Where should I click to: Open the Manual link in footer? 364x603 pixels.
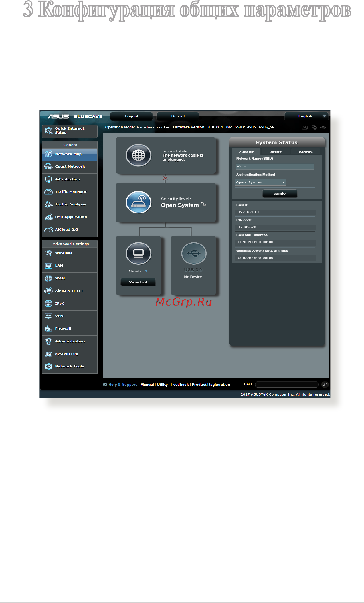[x=147, y=385]
